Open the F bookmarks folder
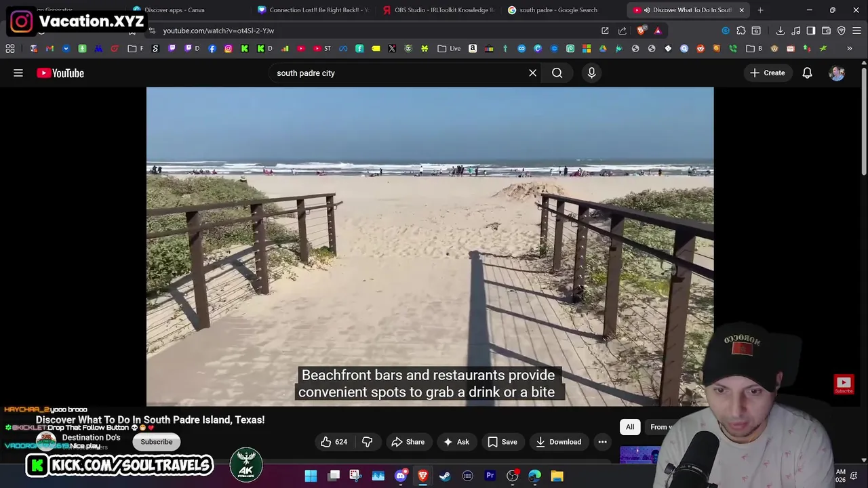This screenshot has height=488, width=868. click(x=136, y=49)
